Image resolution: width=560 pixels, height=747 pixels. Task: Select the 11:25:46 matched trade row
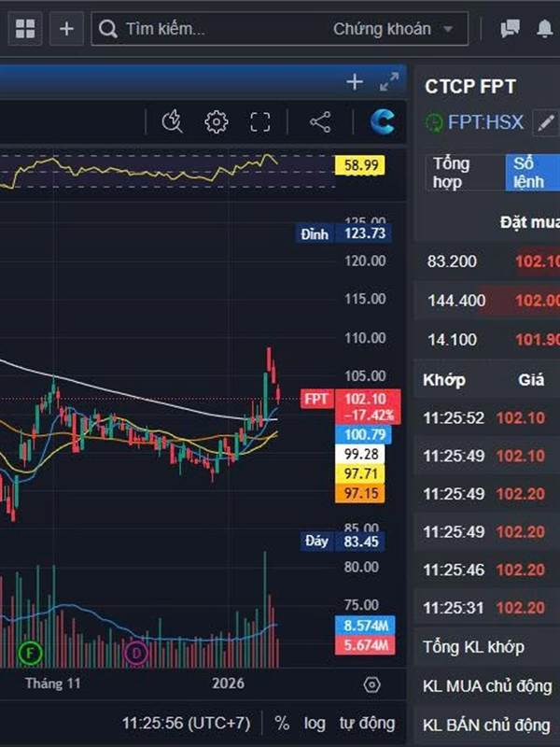(x=487, y=570)
